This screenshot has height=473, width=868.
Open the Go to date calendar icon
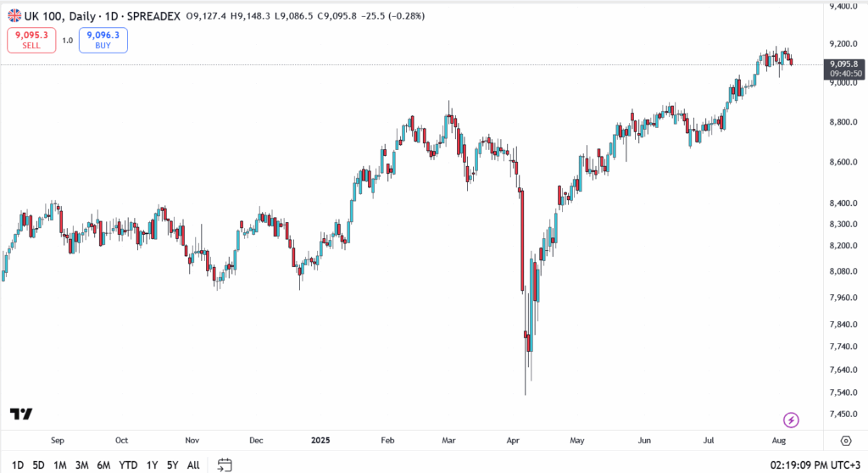pos(225,465)
